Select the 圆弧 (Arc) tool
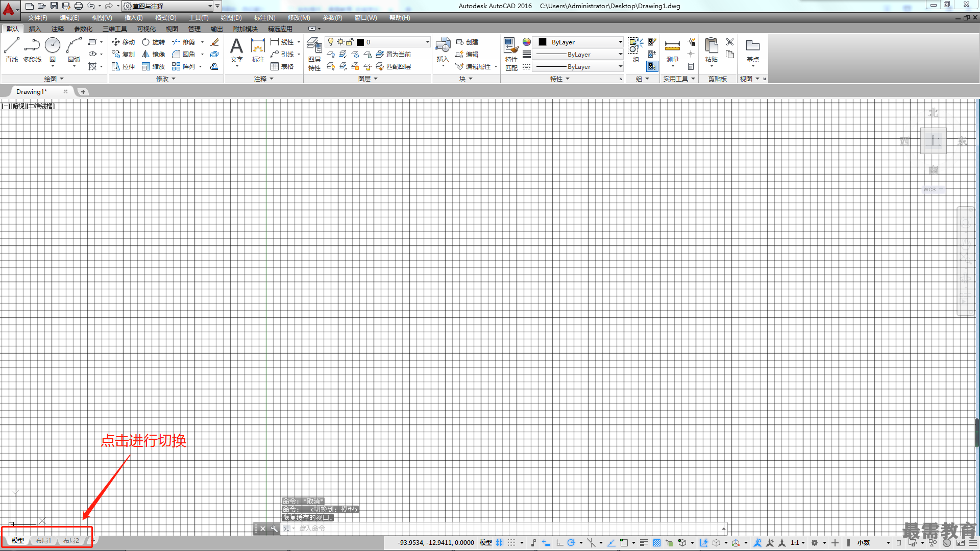This screenshot has width=980, height=551. click(74, 50)
